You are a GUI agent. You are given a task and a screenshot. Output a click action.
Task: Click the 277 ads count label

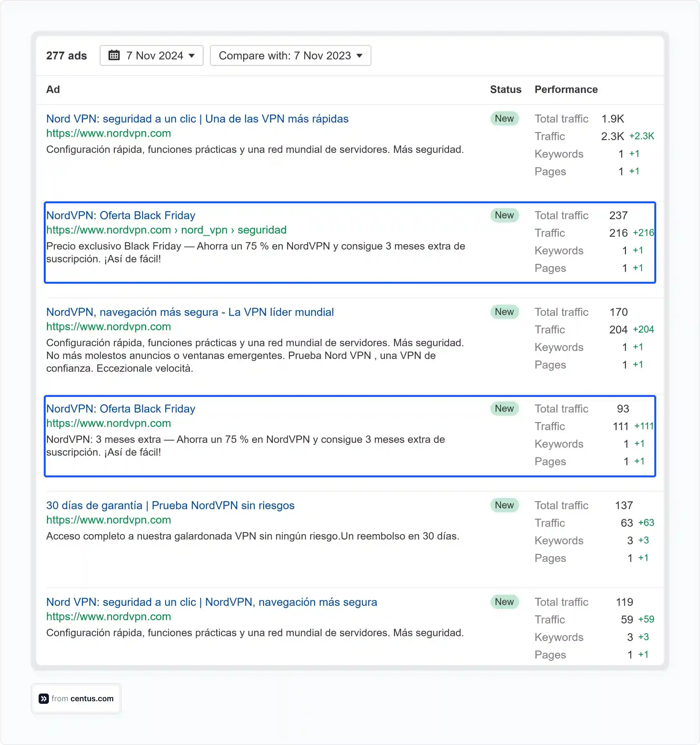pyautogui.click(x=66, y=55)
